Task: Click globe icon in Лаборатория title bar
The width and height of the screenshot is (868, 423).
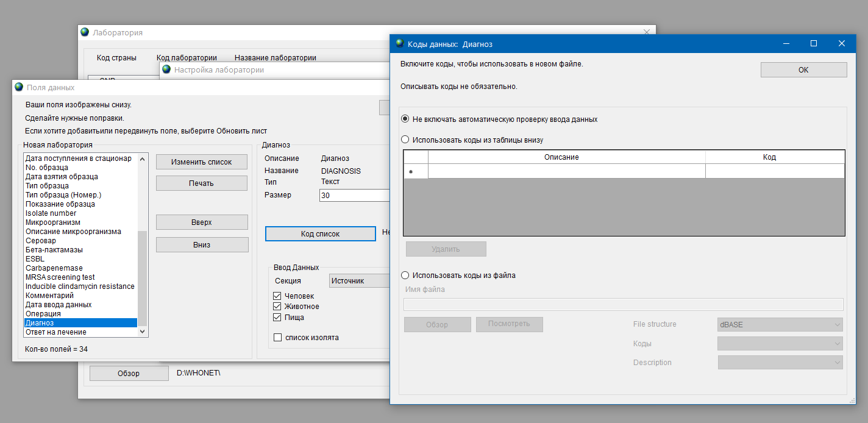Action: (85, 32)
